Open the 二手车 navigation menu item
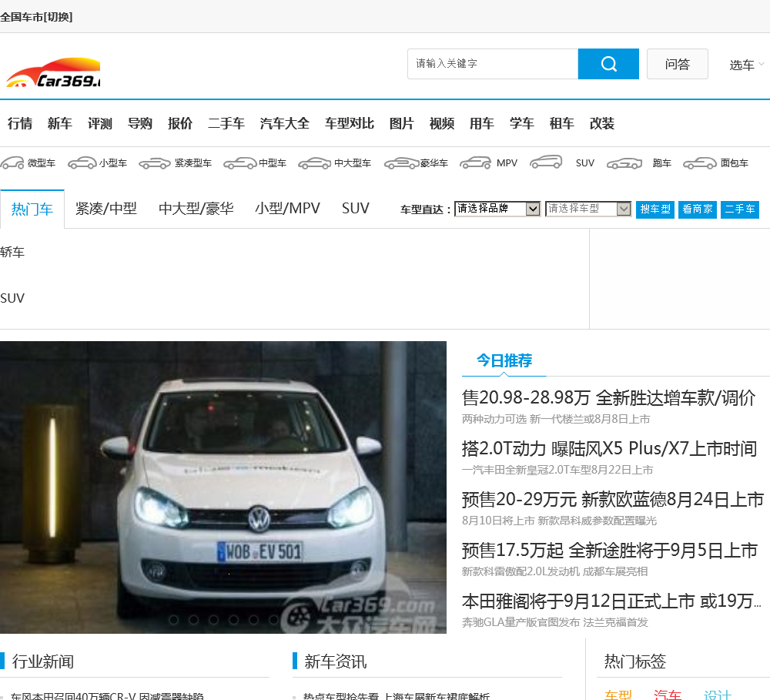The height and width of the screenshot is (700, 770). (x=226, y=123)
